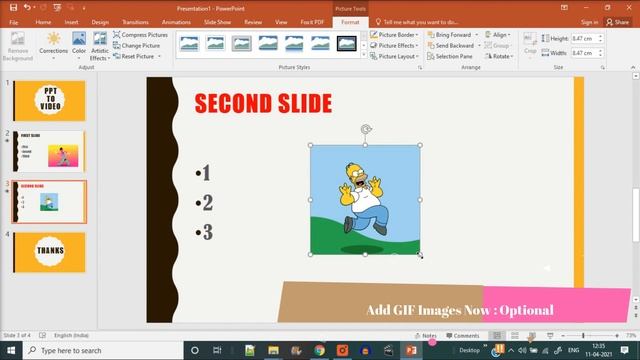This screenshot has width=640, height=360.
Task: Open Corrections options
Action: pyautogui.click(x=53, y=46)
